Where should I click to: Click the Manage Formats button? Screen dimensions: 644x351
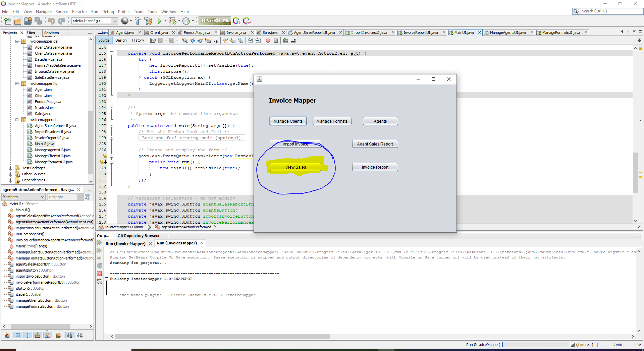pyautogui.click(x=332, y=121)
